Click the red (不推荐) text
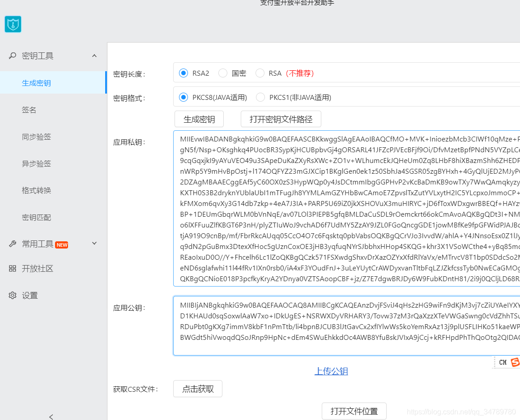This screenshot has height=420, width=520. pos(300,73)
